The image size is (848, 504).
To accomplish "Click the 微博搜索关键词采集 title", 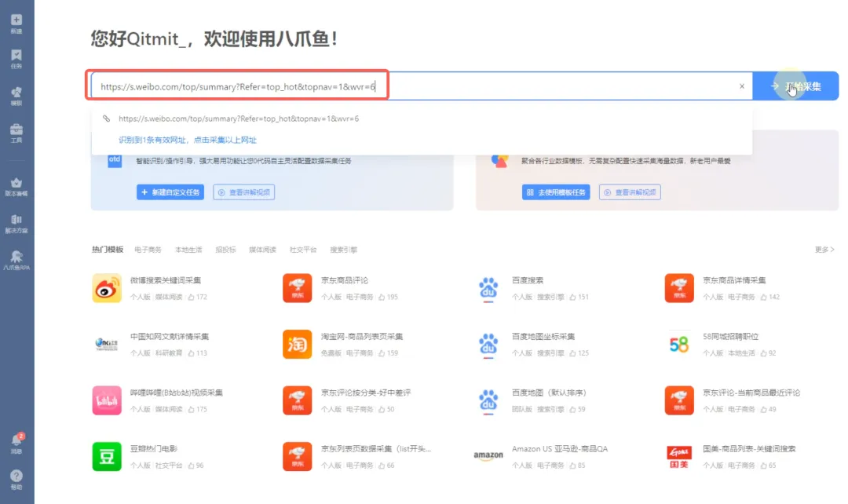I will pyautogui.click(x=166, y=280).
